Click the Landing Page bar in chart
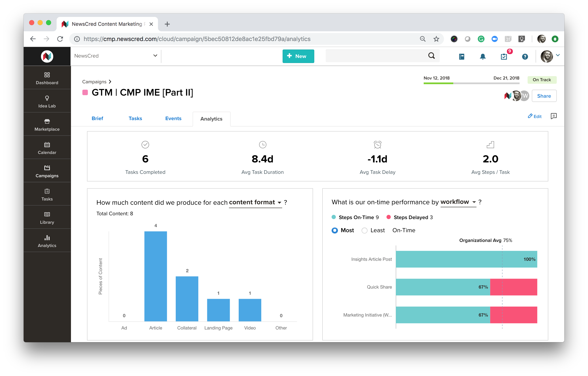Image resolution: width=588 pixels, height=376 pixels. [218, 310]
